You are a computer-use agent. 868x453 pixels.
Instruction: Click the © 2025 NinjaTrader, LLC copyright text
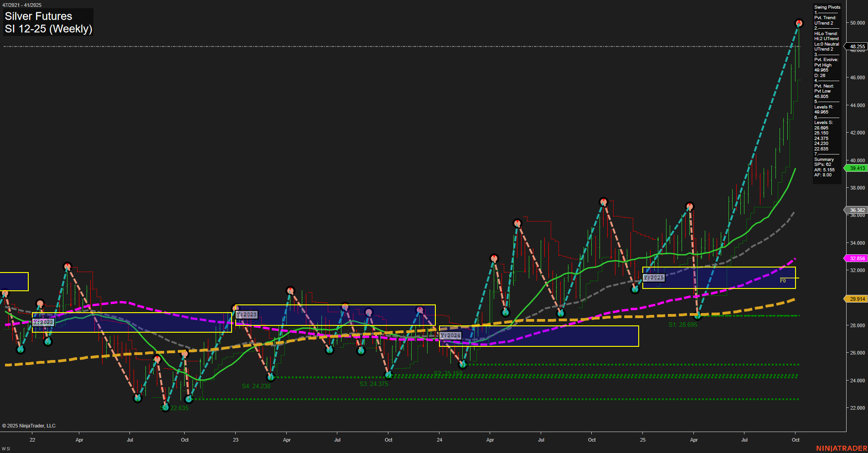[x=29, y=425]
